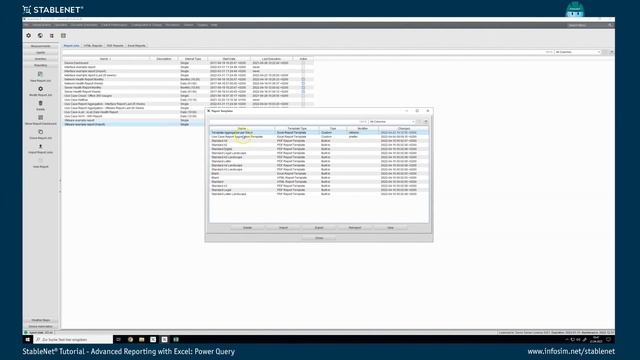
Task: Open Weather Maps section at sidebar bottom
Action: tap(40, 320)
